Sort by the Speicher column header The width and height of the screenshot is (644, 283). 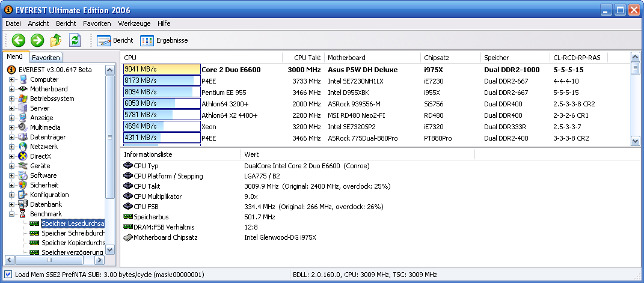coord(515,58)
